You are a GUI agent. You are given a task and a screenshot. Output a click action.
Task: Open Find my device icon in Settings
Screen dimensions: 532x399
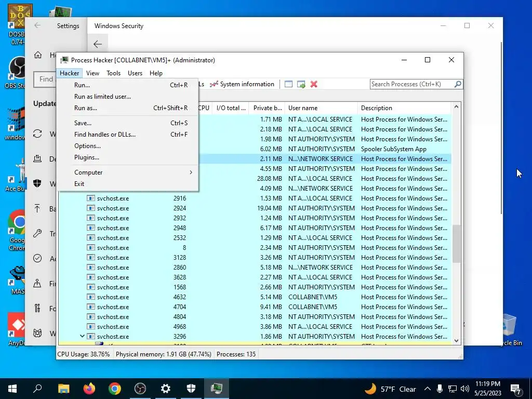37,283
